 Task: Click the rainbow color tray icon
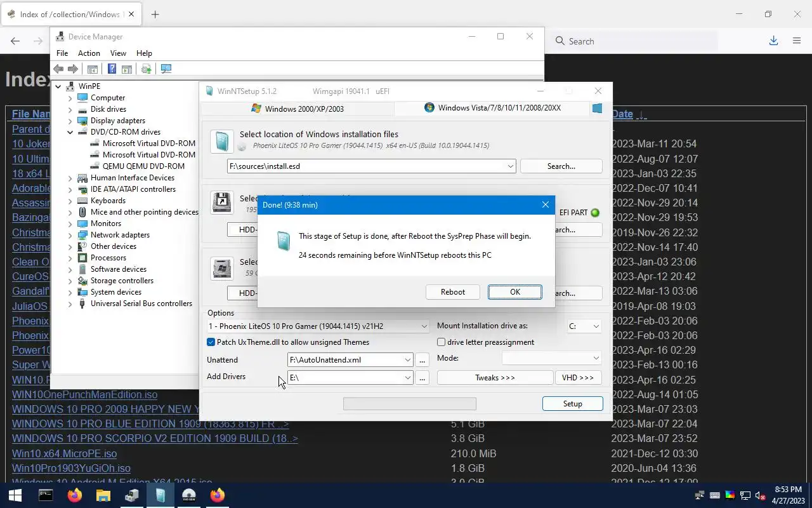point(730,495)
